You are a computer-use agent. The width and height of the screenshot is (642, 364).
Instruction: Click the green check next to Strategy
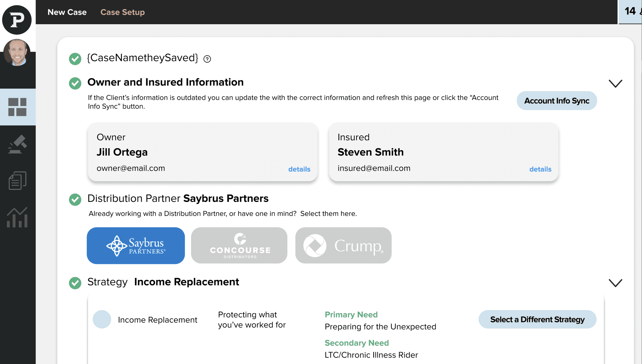[x=75, y=283]
